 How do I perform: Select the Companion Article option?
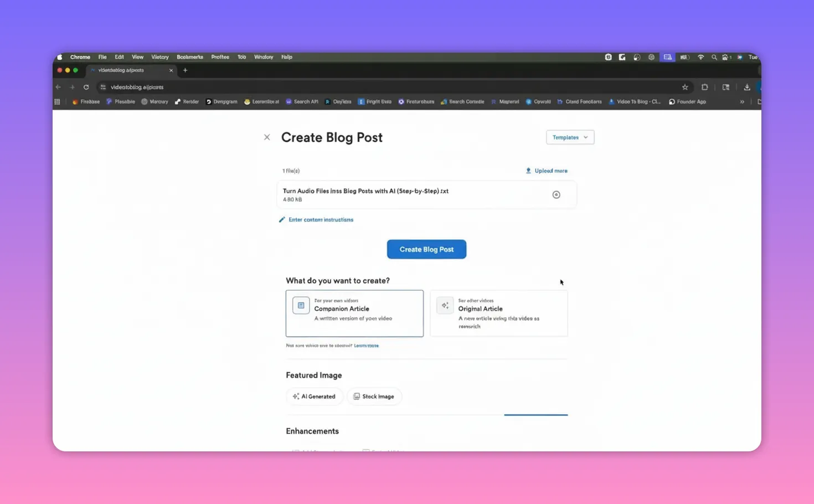click(x=354, y=313)
